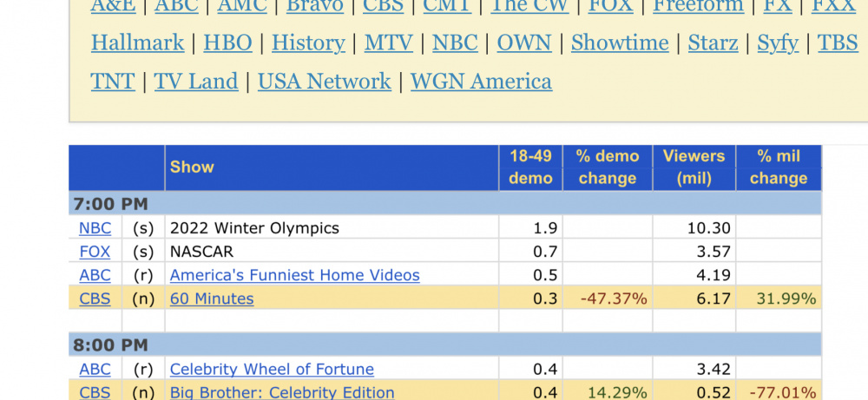The width and height of the screenshot is (868, 400).
Task: Select the 1.9 demo rating value
Action: pyautogui.click(x=545, y=228)
